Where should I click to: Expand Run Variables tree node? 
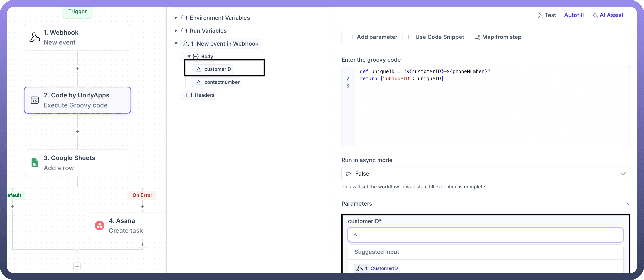point(176,31)
